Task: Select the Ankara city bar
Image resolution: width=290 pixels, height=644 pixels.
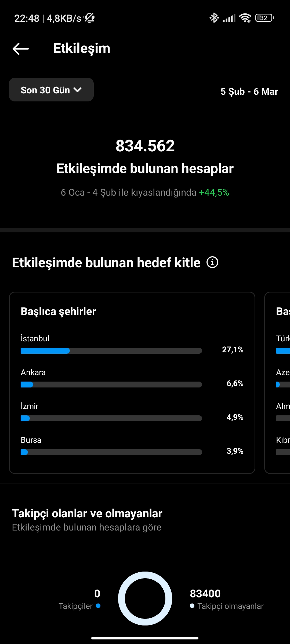Action: [111, 385]
